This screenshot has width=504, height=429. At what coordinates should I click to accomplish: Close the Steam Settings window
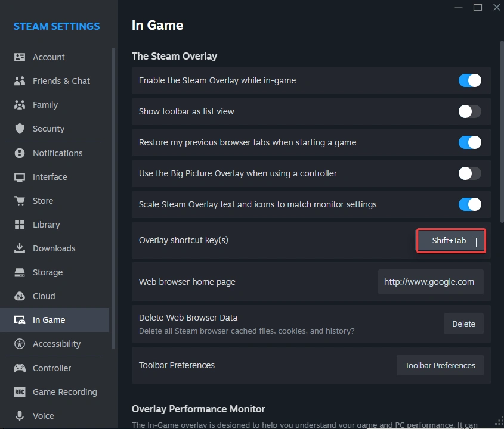(x=497, y=7)
